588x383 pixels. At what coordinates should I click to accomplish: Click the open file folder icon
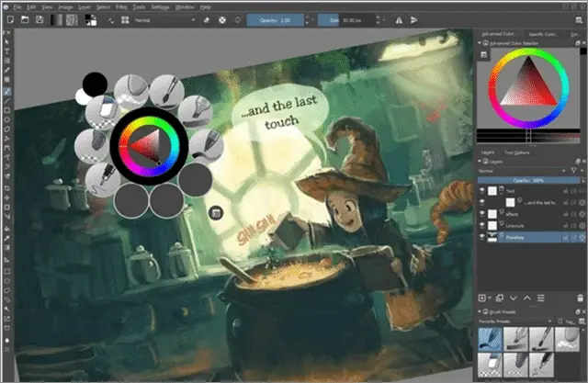click(25, 19)
